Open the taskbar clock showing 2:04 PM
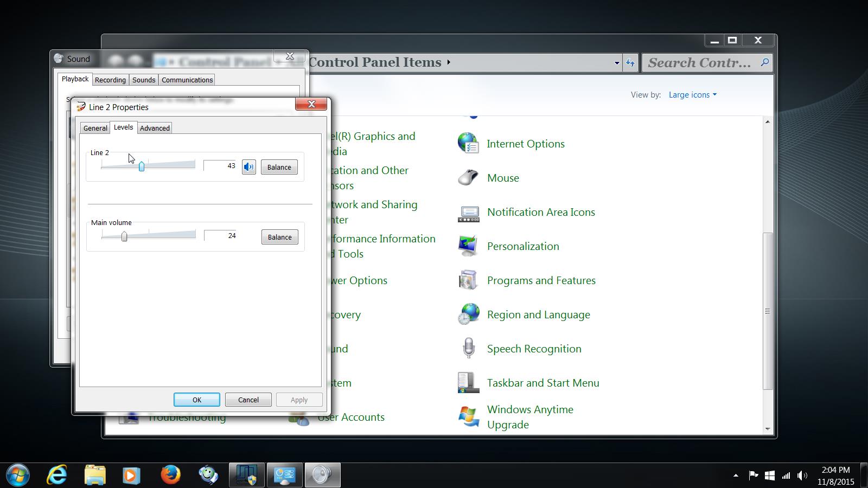The width and height of the screenshot is (868, 488). [836, 476]
